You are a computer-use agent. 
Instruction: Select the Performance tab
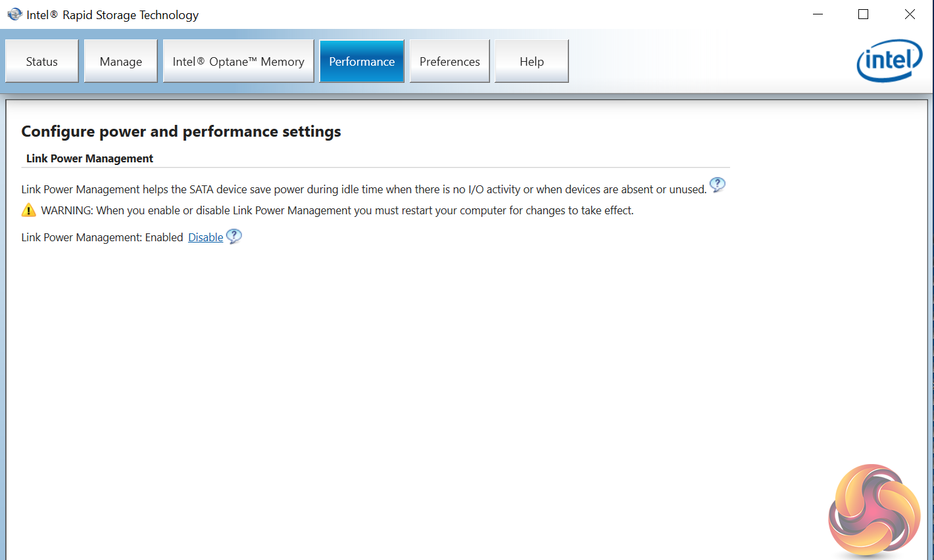(x=362, y=61)
